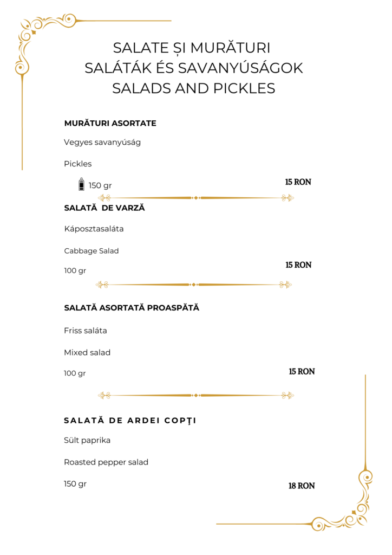
Task: Click the gold divider under Murături Asortate
Action: (196, 198)
